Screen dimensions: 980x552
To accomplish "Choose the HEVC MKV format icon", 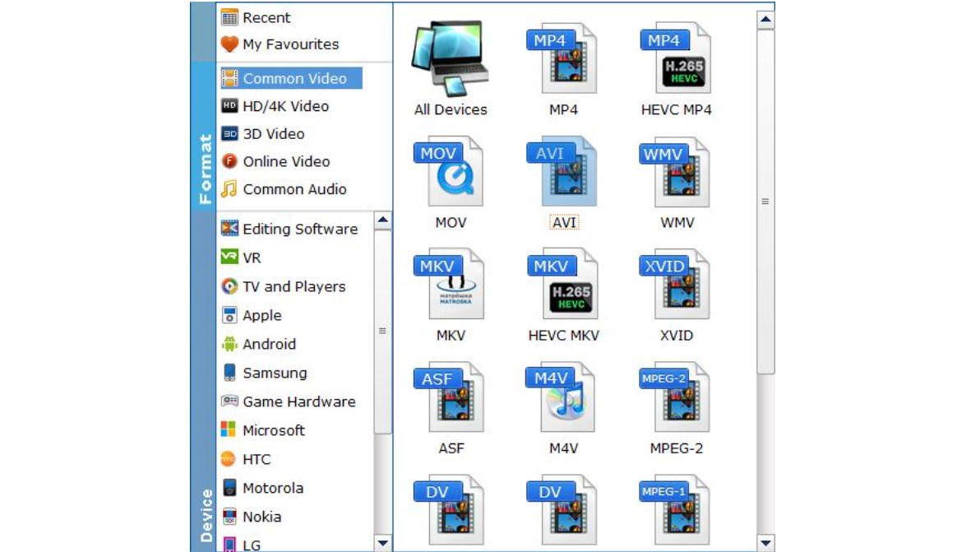I will click(563, 285).
